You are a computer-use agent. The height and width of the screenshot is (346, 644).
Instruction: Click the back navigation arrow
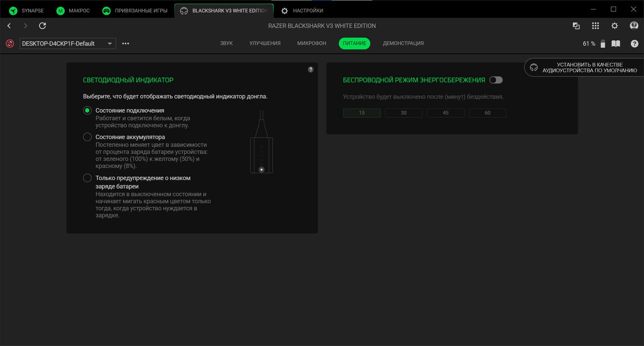[x=9, y=26]
